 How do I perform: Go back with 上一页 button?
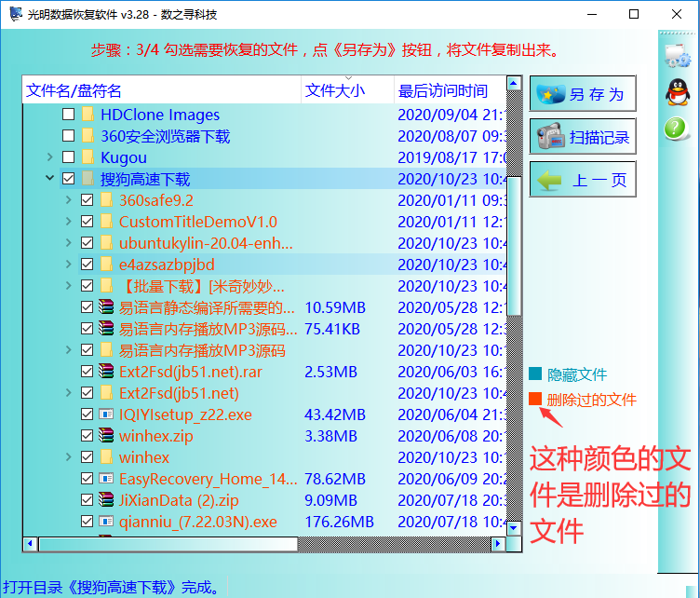point(583,180)
